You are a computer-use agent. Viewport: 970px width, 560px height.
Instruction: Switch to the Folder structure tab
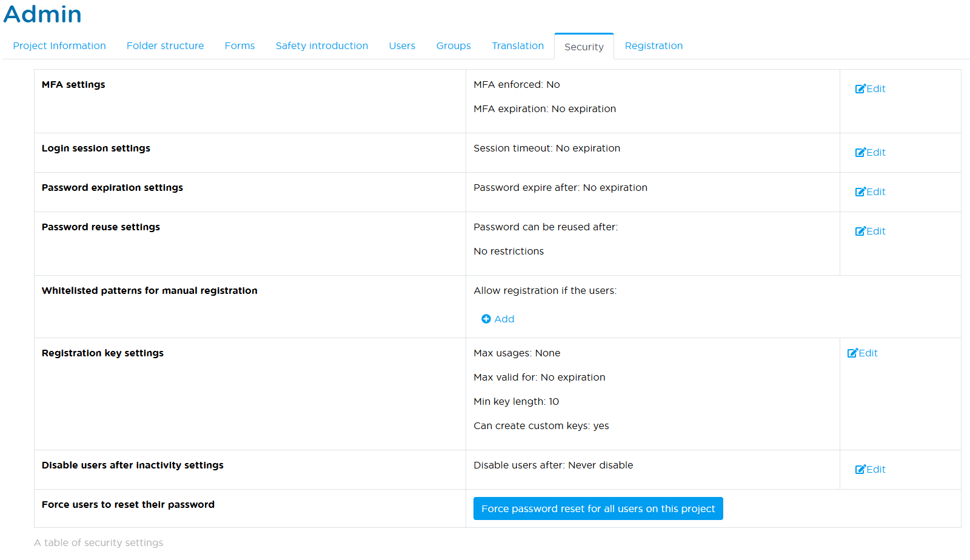165,46
